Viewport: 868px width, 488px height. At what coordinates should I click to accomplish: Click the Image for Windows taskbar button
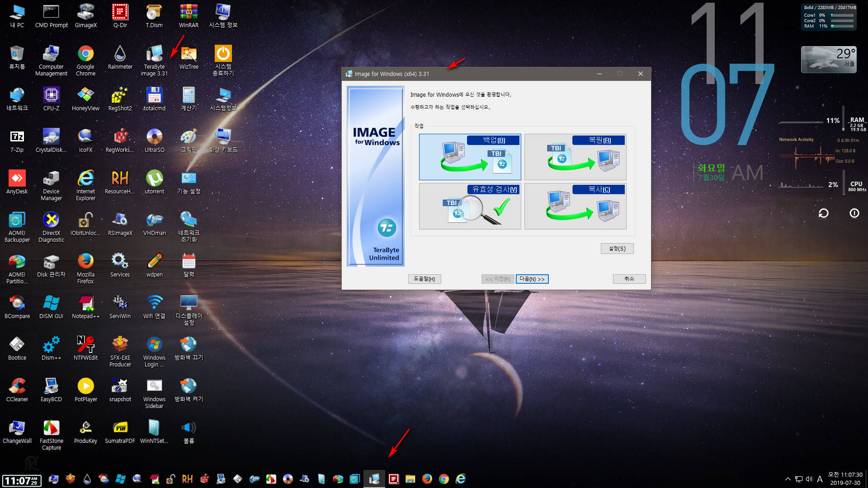tap(374, 479)
